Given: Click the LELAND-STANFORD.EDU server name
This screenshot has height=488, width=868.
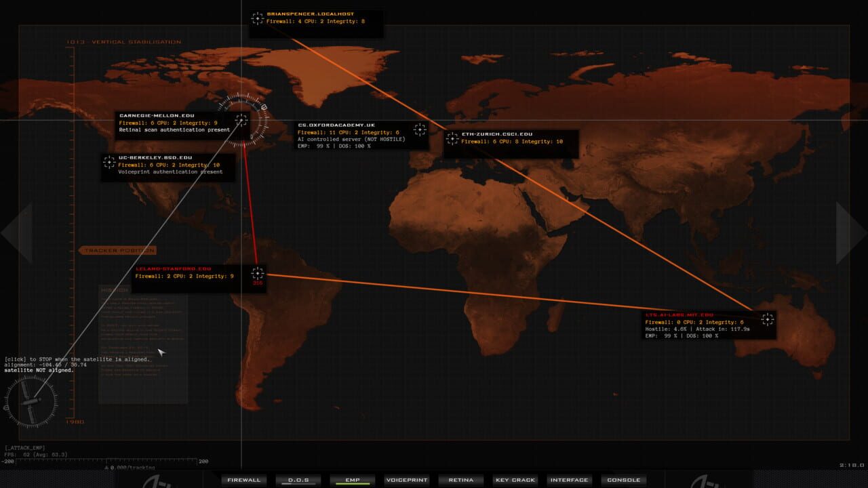Looking at the screenshot, I should point(173,268).
